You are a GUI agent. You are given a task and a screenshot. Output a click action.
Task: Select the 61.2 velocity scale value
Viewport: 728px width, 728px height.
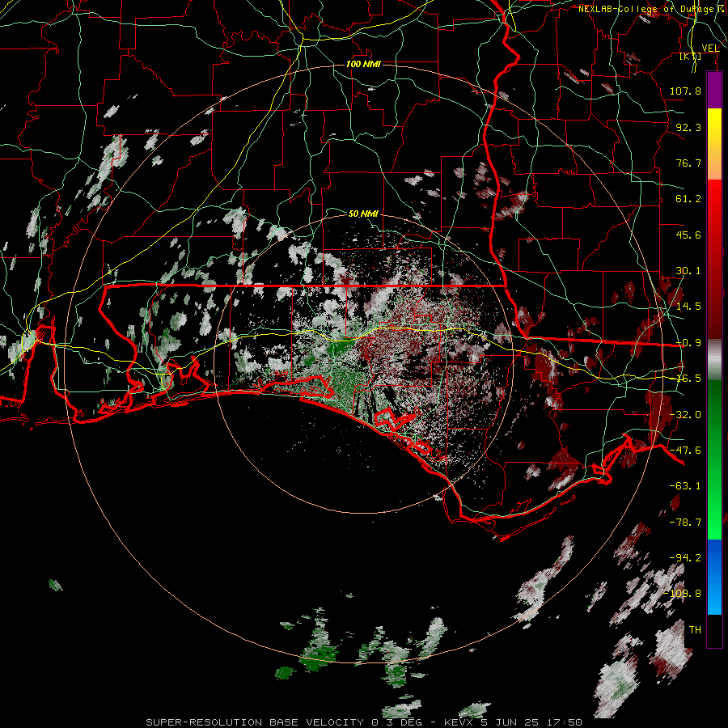click(x=688, y=199)
